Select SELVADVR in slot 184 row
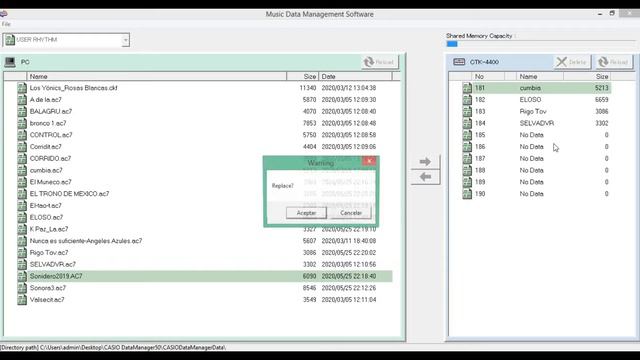The height and width of the screenshot is (360, 640). [537, 123]
